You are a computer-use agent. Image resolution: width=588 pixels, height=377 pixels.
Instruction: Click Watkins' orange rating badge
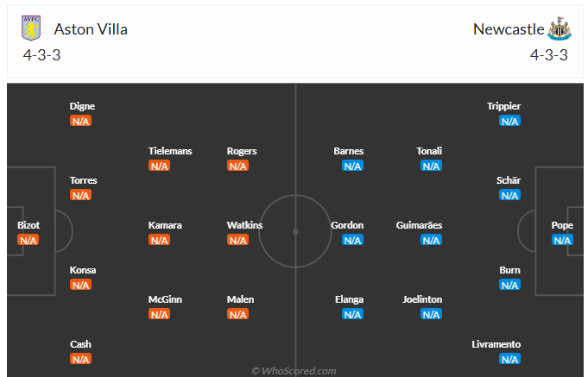237,240
